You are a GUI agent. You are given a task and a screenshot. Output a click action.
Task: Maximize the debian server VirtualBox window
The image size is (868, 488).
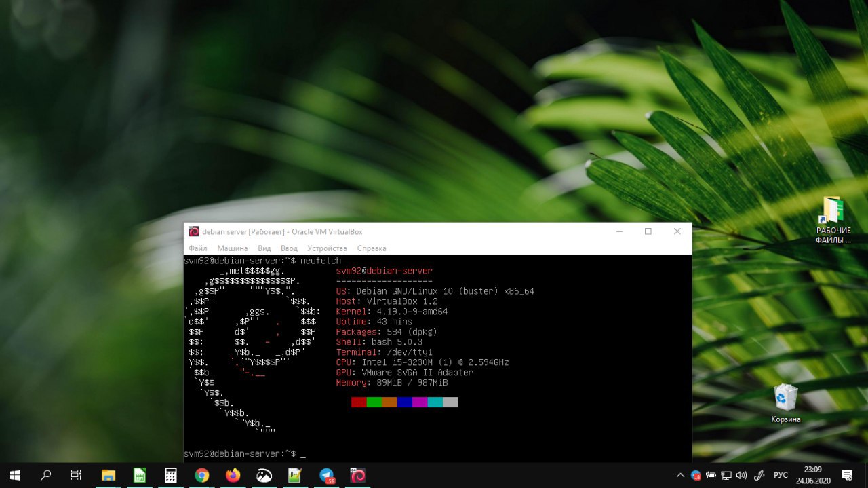648,231
